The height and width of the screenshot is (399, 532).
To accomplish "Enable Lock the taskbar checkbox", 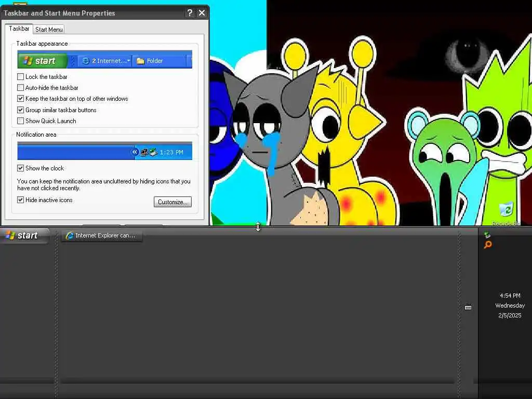I will tap(20, 77).
